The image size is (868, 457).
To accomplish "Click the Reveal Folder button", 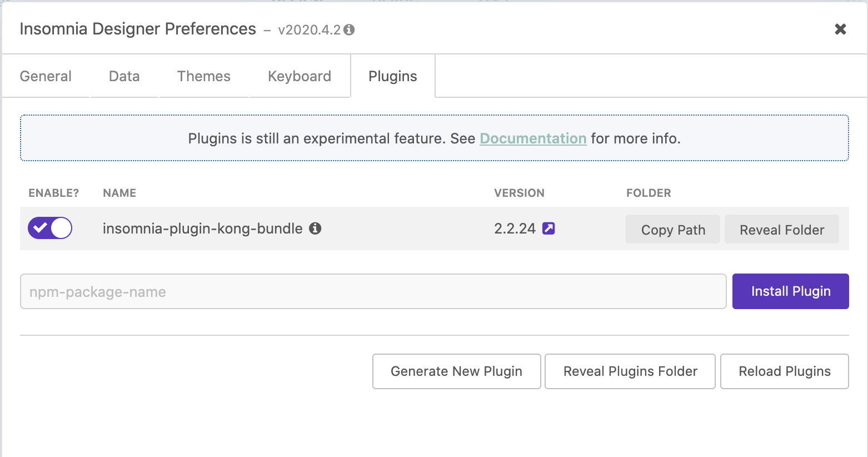I will tap(782, 230).
